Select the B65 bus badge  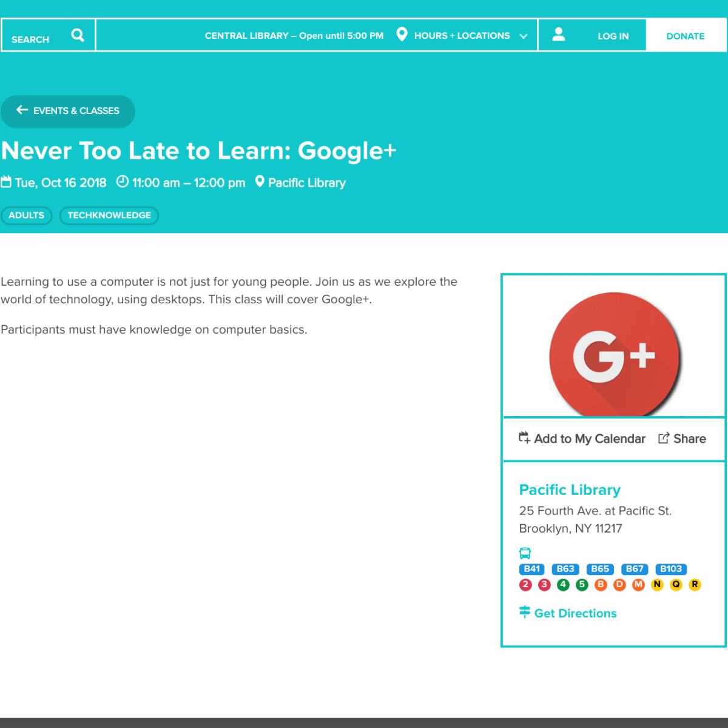click(x=600, y=569)
